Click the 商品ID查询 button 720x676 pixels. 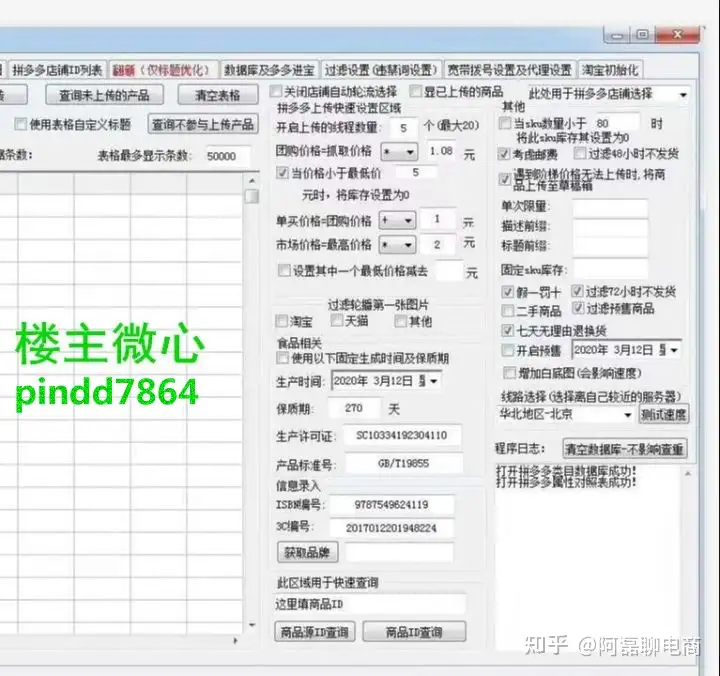(x=414, y=632)
